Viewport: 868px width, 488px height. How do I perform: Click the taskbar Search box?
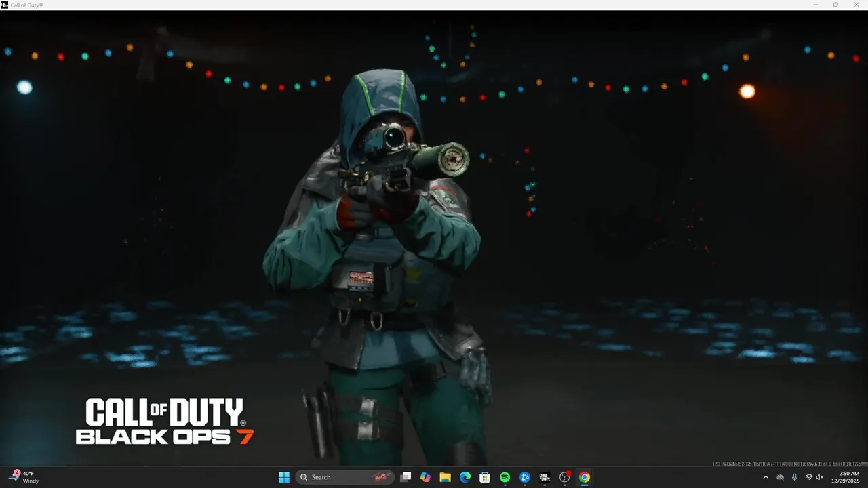click(345, 477)
